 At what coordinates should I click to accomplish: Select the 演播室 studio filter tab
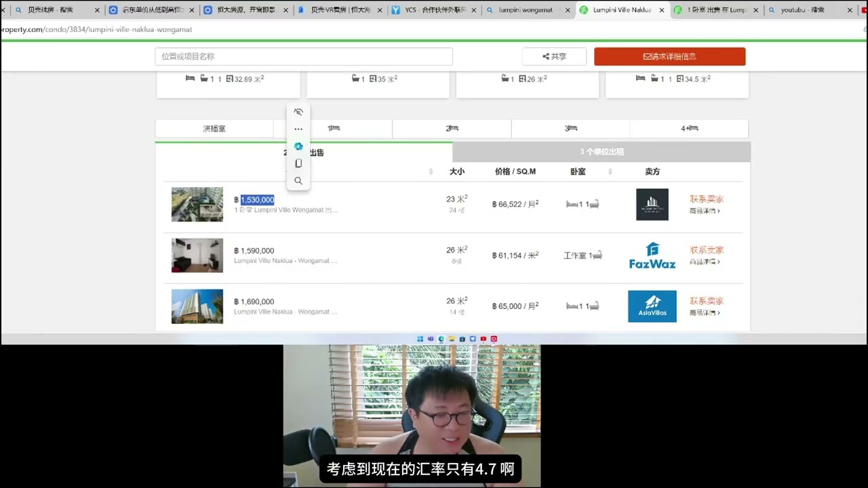pyautogui.click(x=214, y=128)
